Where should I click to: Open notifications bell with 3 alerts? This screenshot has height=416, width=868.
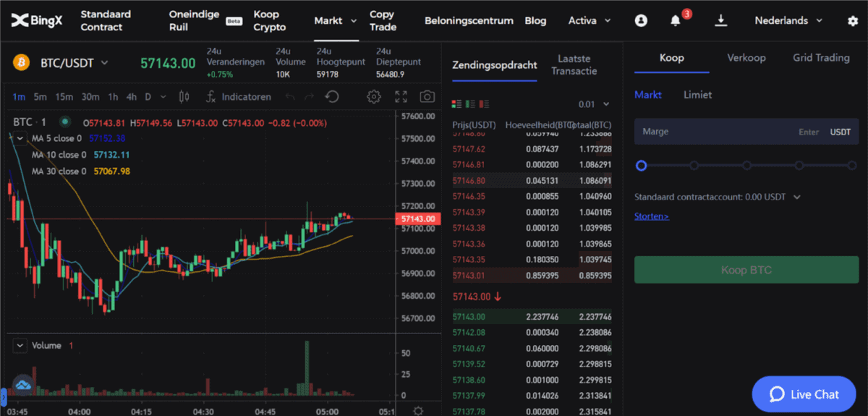click(676, 21)
